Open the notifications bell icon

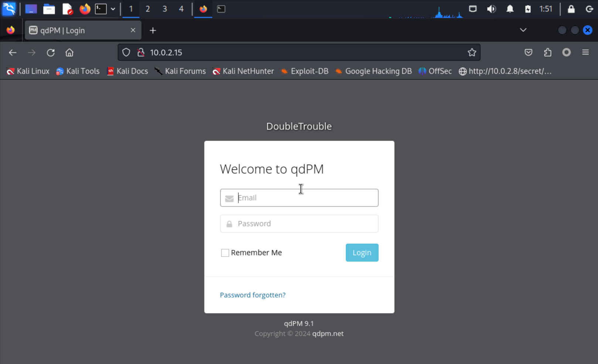(510, 8)
